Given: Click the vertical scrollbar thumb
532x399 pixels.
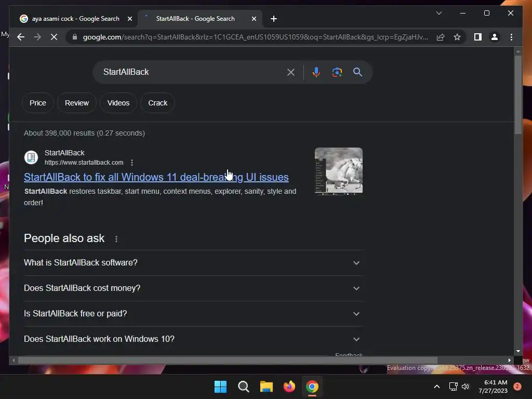Looking at the screenshot, I should click(518, 95).
